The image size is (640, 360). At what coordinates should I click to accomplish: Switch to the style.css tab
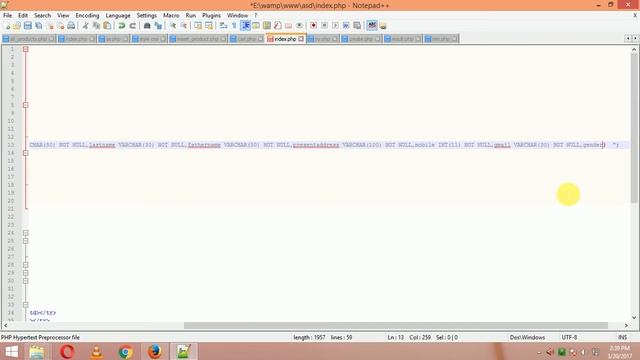click(149, 39)
